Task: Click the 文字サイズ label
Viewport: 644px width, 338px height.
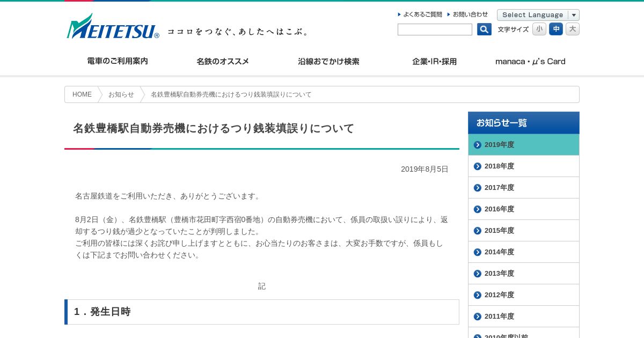Action: [x=513, y=30]
